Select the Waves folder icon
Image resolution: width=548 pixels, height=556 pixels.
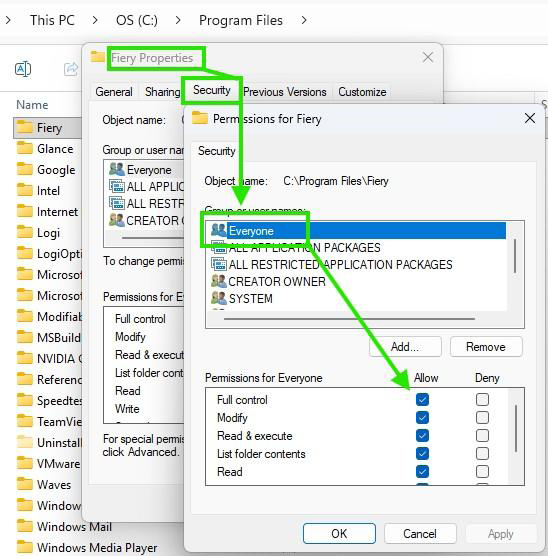click(x=24, y=484)
